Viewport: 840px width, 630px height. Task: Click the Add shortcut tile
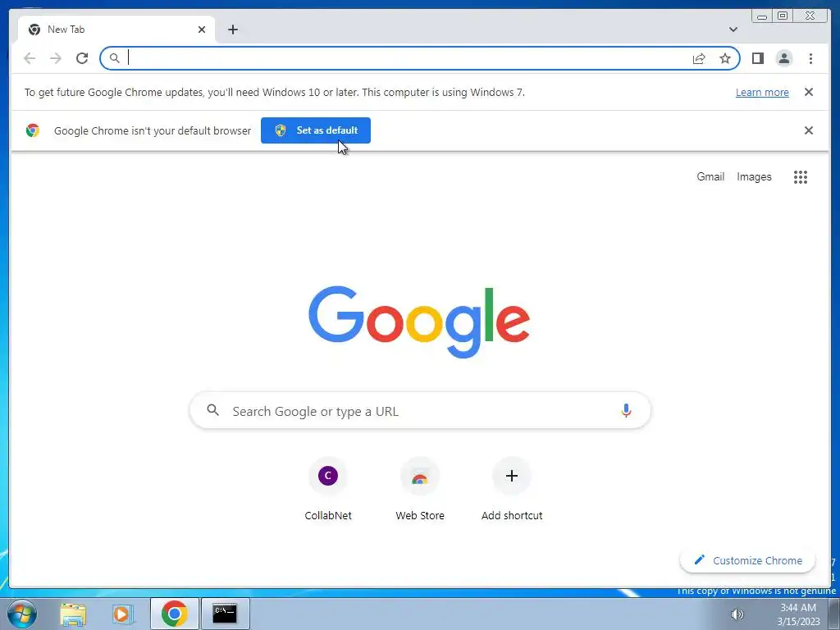click(512, 489)
